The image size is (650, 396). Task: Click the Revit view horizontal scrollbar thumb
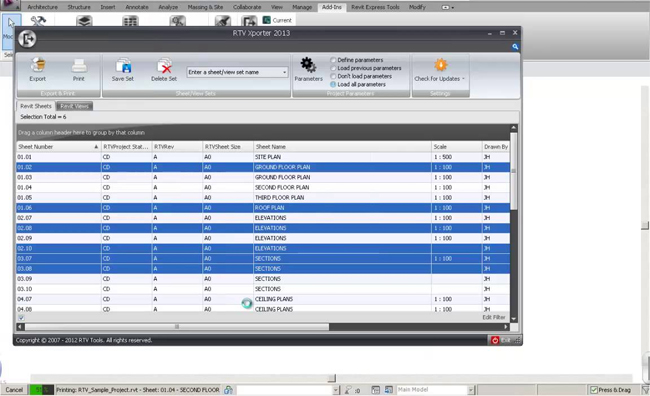[x=332, y=378]
